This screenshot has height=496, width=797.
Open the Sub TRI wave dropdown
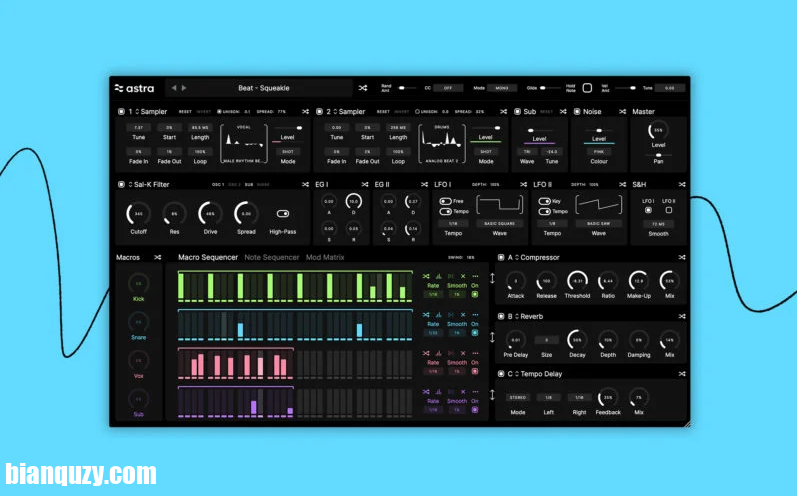point(527,151)
